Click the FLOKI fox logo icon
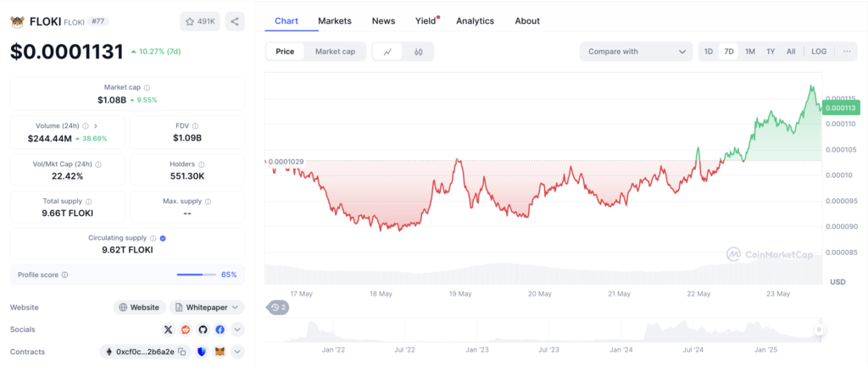This screenshot has width=868, height=366. coord(17,21)
